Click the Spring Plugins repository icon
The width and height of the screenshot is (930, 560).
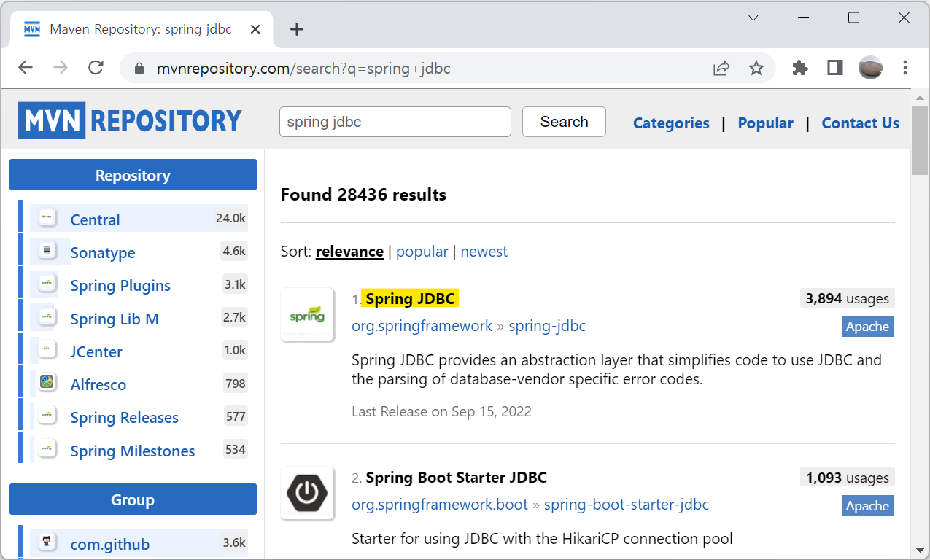point(47,283)
